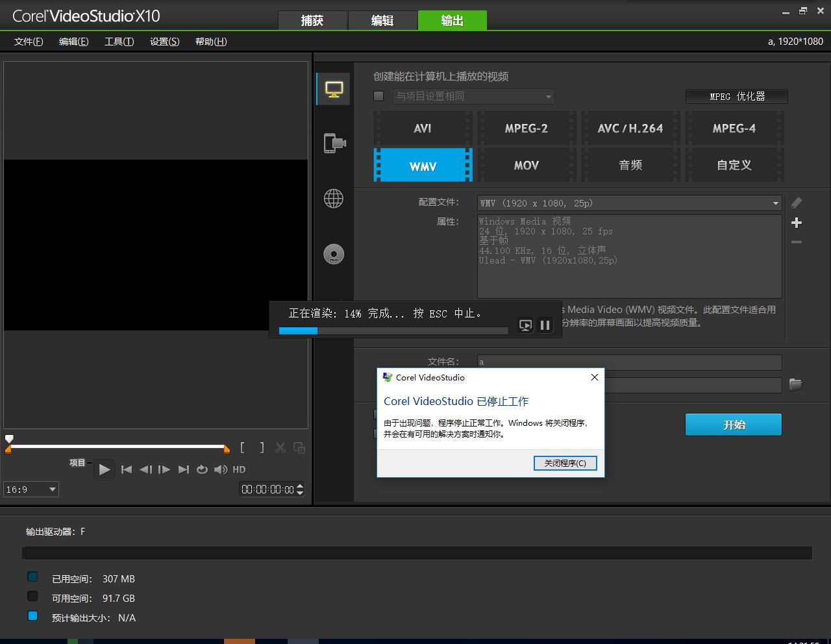Image resolution: width=831 pixels, height=644 pixels.
Task: Click the '输出驱动器: F' text
Action: click(x=55, y=532)
